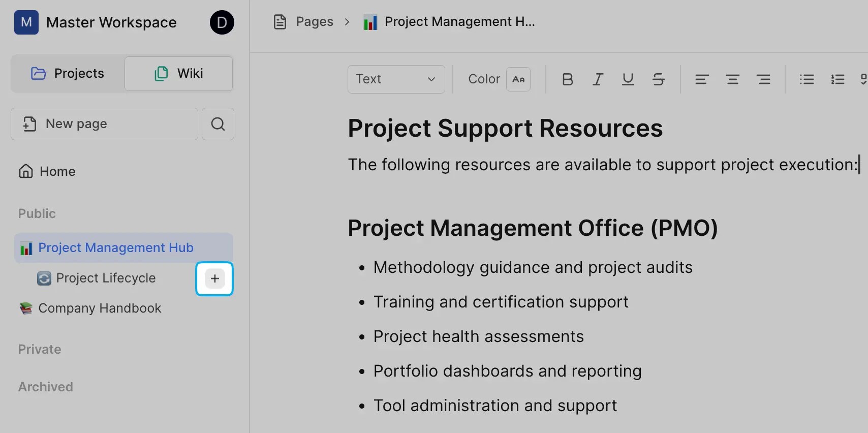Align text to the left

click(x=702, y=79)
